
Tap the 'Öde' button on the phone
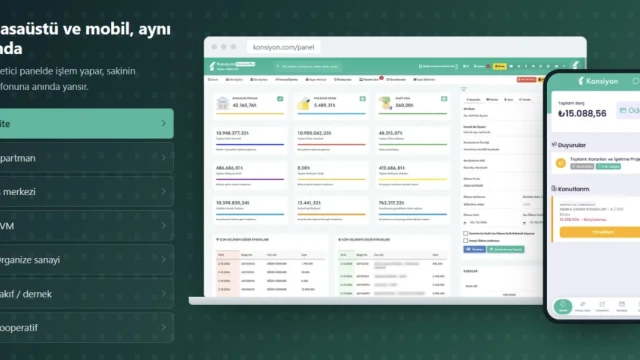coord(629,110)
